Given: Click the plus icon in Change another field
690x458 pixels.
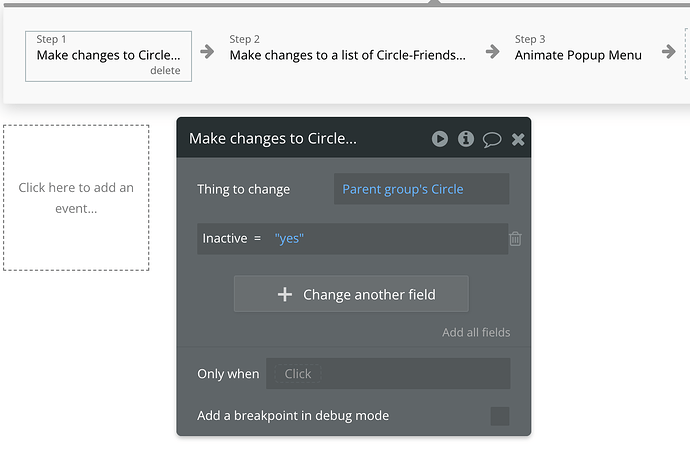Looking at the screenshot, I should pos(285,295).
